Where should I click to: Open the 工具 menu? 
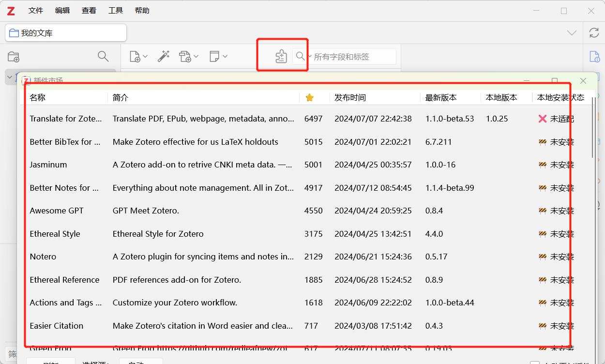(x=116, y=11)
